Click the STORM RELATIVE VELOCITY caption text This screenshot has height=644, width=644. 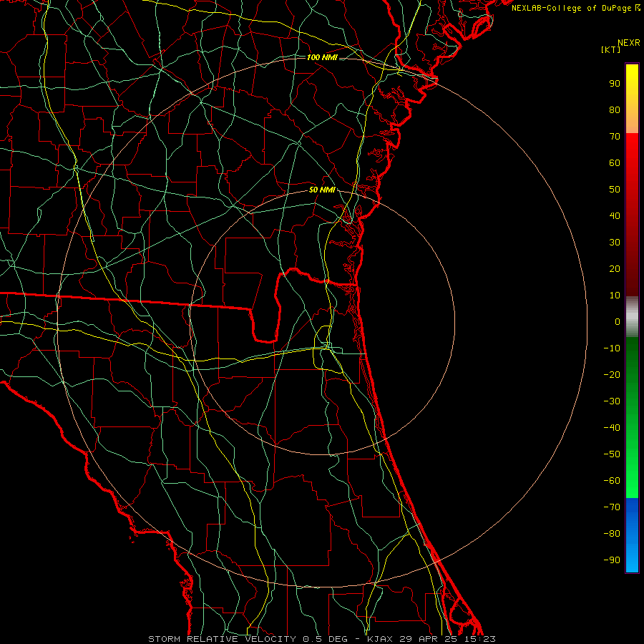point(222,639)
